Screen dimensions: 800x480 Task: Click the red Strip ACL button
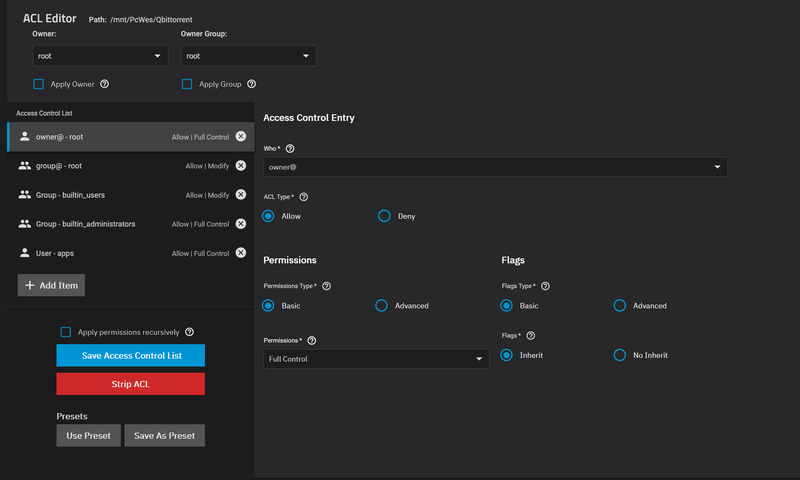click(131, 384)
